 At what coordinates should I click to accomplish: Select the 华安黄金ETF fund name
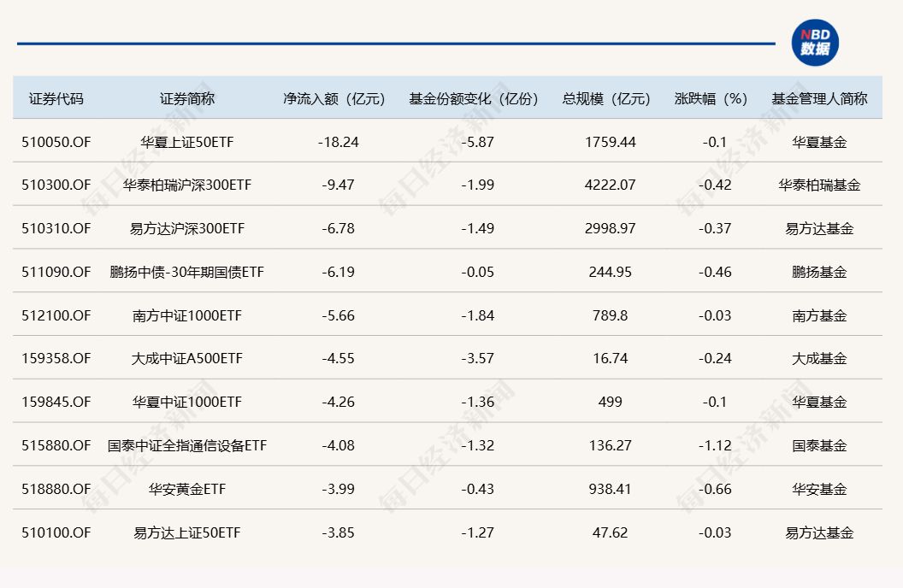(x=187, y=489)
